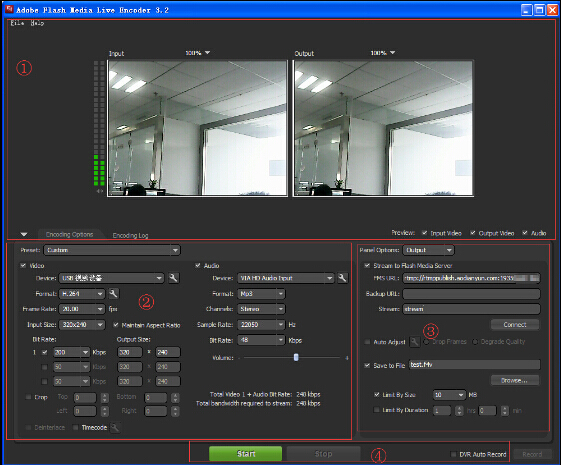Click the Flash Media Encoder title icon
561x465 pixels.
click(9, 9)
